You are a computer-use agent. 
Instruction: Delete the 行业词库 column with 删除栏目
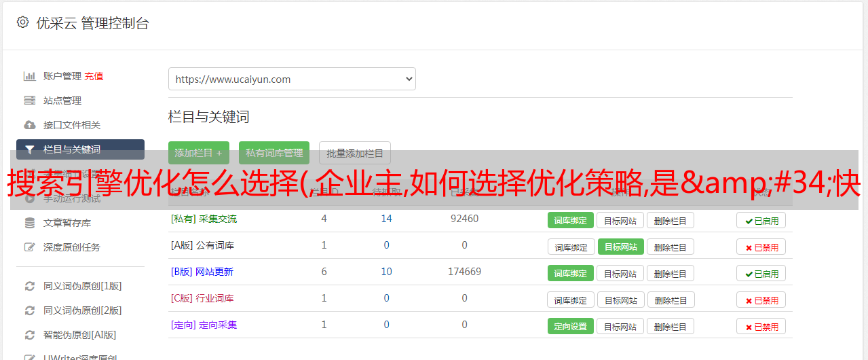click(671, 300)
